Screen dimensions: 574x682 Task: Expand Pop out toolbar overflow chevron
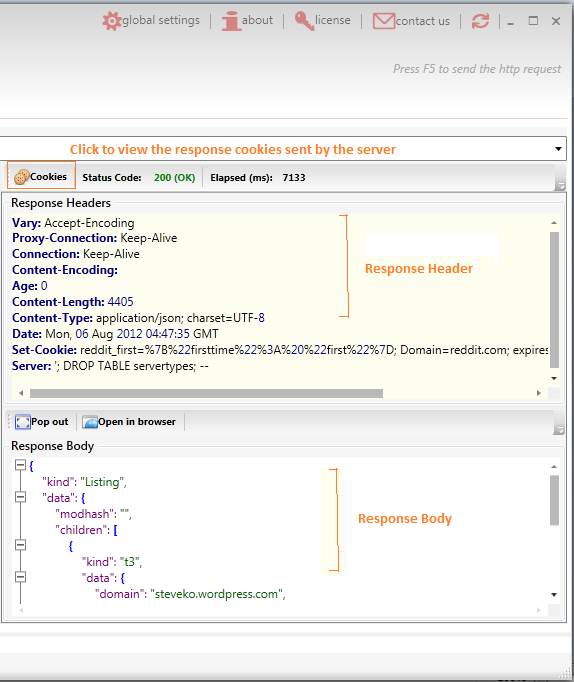click(x=560, y=430)
